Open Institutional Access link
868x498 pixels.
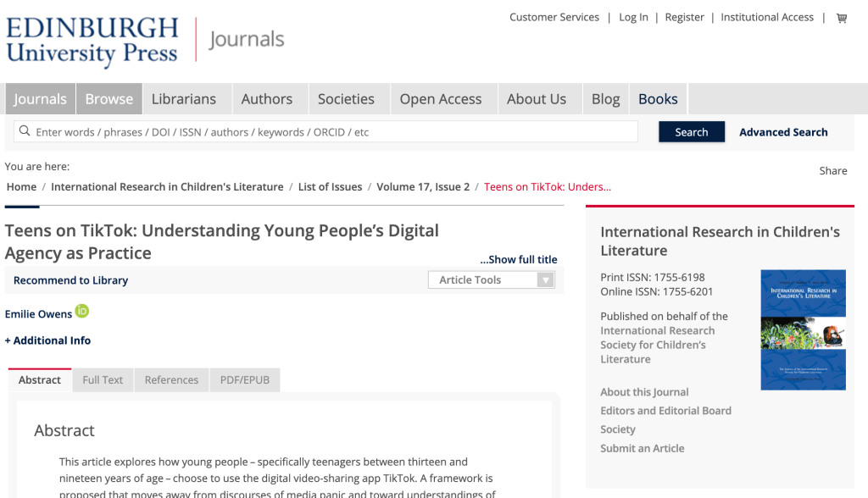coord(766,18)
